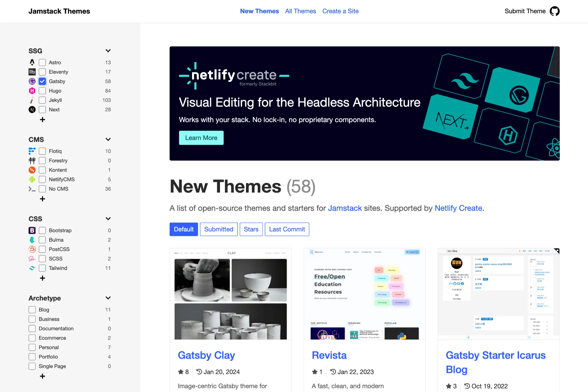
Task: Check the Tailwind CSS checkbox
Action: click(42, 268)
